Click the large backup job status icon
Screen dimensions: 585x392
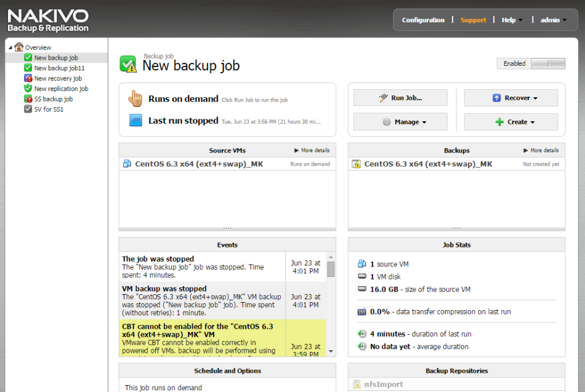(128, 64)
